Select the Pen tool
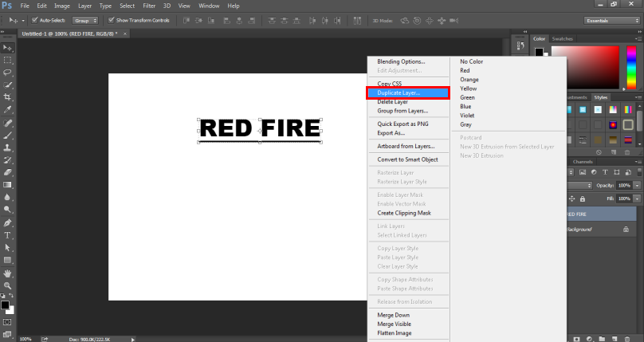 7,223
